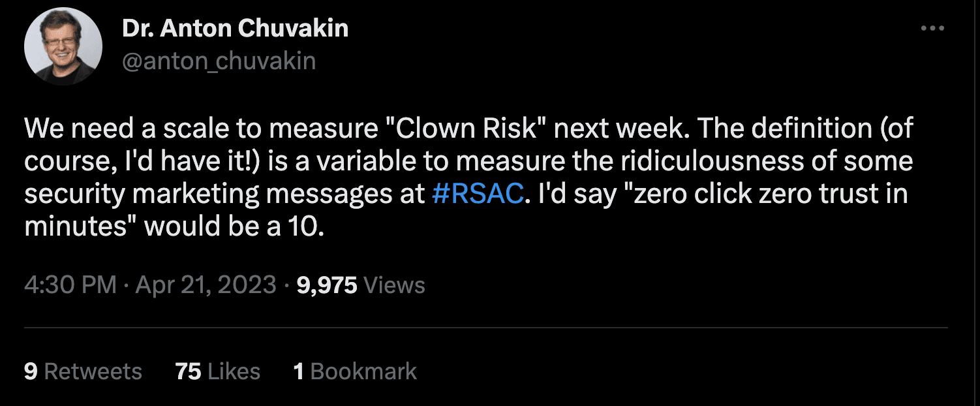This screenshot has height=406, width=980.
Task: Open the tweet's more options menu
Action: (x=932, y=29)
